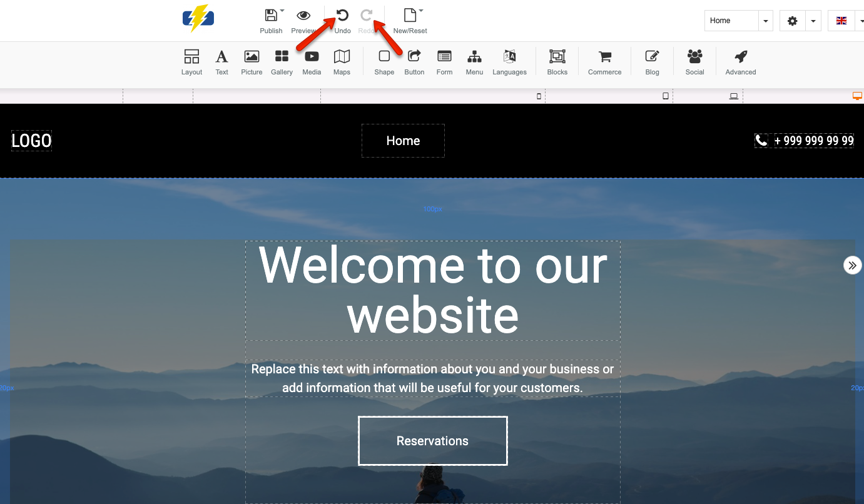This screenshot has height=504, width=864.
Task: Toggle tablet view in the ruler bar
Action: coord(665,96)
